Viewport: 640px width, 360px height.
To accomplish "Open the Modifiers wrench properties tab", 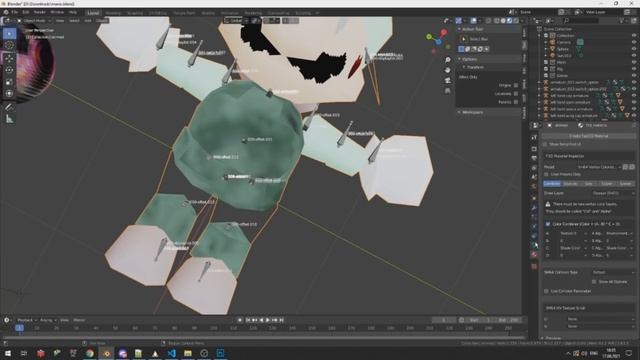I will tap(534, 208).
